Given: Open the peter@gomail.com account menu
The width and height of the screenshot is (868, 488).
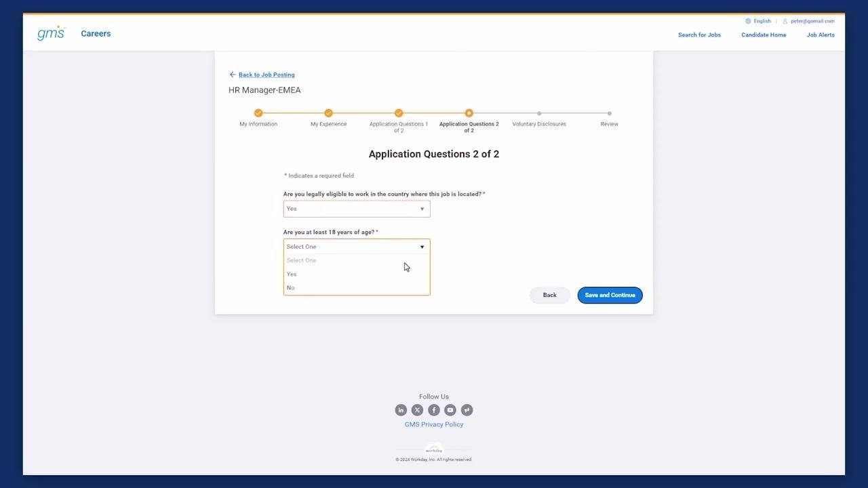Looking at the screenshot, I should pyautogui.click(x=812, y=21).
